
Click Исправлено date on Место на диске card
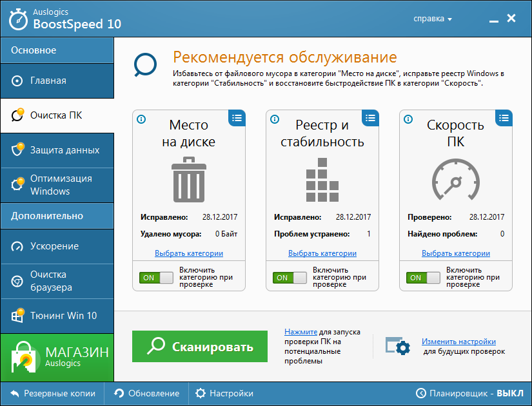(x=220, y=217)
